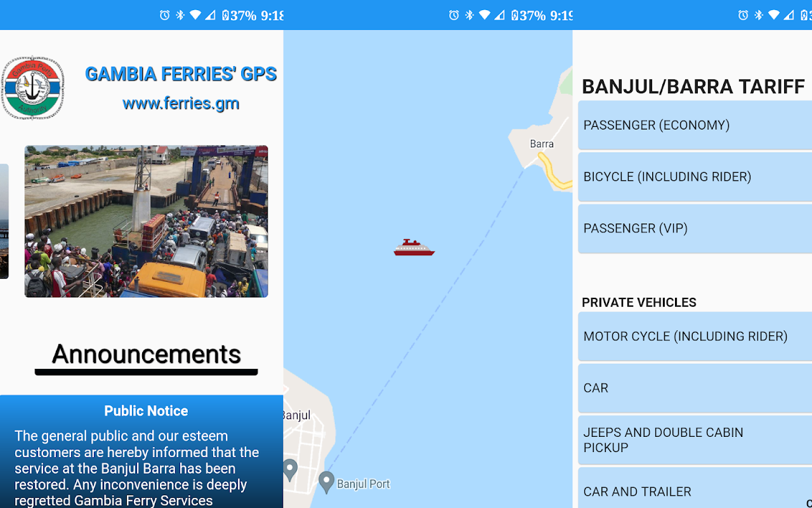Tap the Barra town label on the map
Viewport: 812px width, 508px height.
[x=542, y=144]
